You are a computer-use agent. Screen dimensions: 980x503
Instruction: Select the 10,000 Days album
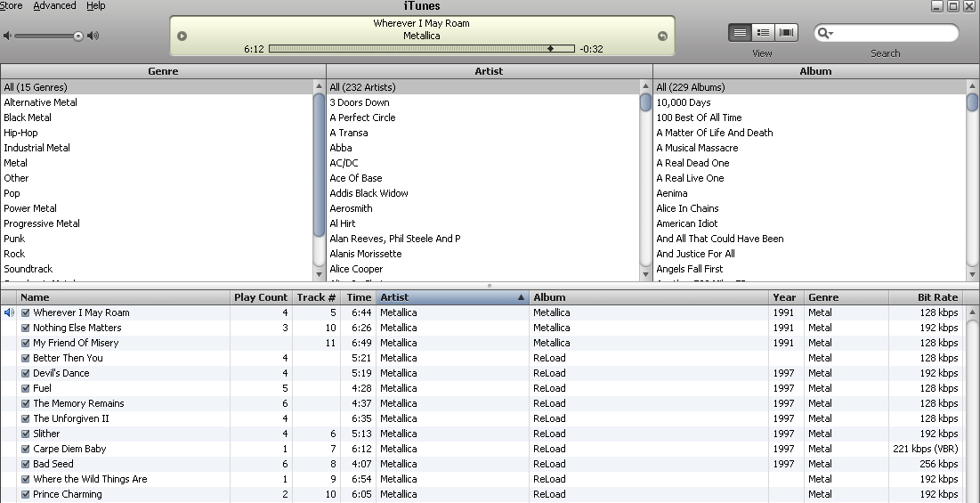click(x=810, y=102)
